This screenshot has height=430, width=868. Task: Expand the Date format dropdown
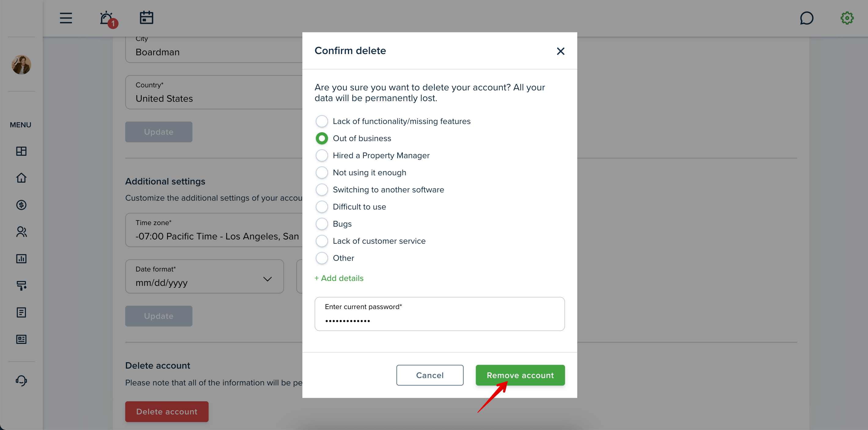[205, 276]
